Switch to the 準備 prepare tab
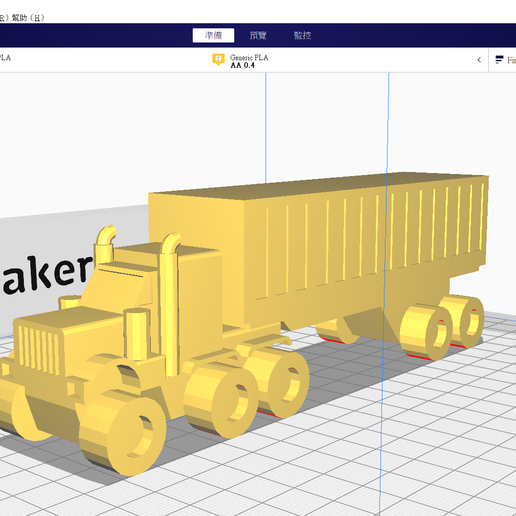This screenshot has height=516, width=516. pos(213,35)
